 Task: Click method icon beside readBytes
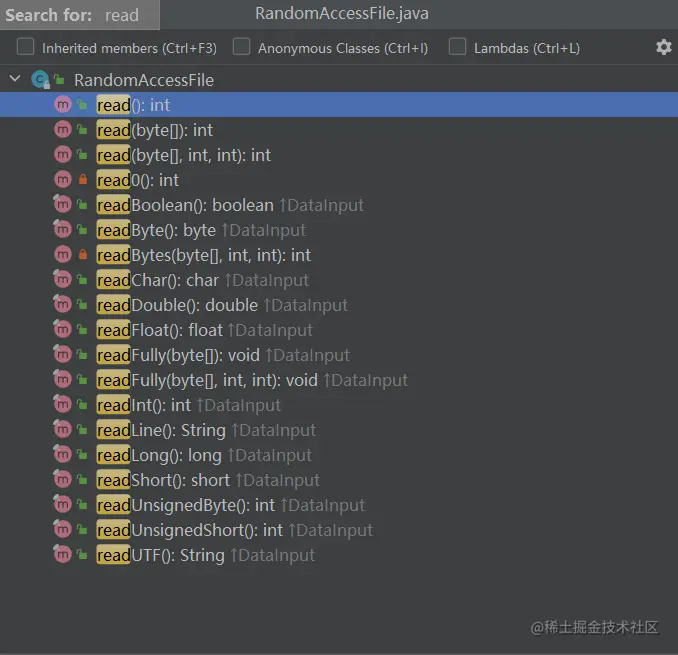click(x=63, y=254)
